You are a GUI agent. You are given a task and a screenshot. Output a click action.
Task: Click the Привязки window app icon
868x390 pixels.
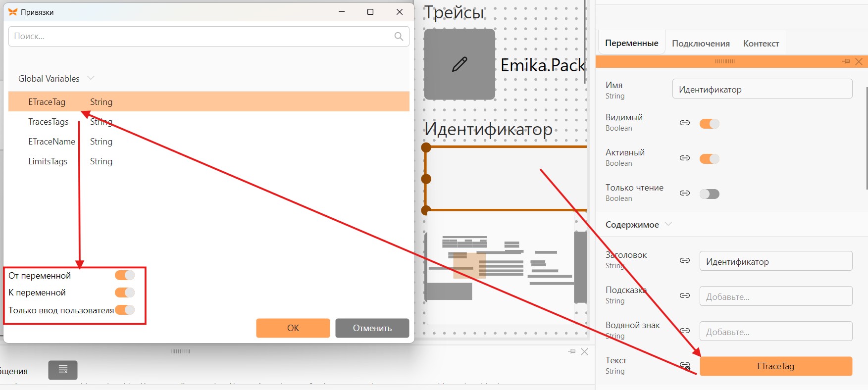[x=13, y=12]
